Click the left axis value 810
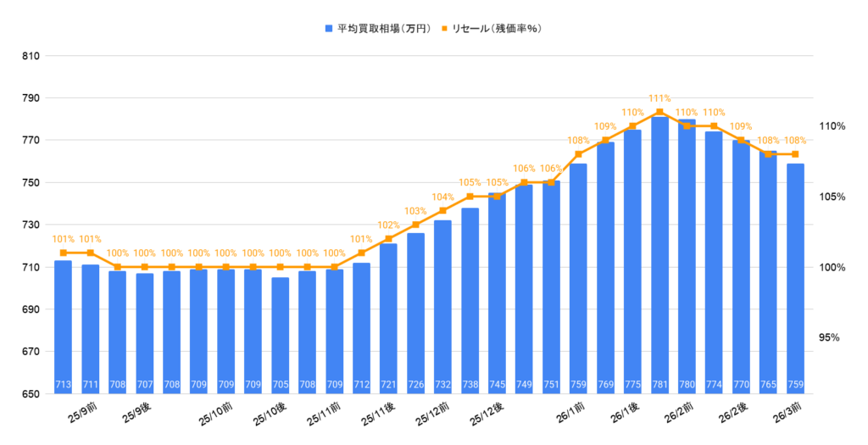The width and height of the screenshot is (868, 445). (x=31, y=56)
